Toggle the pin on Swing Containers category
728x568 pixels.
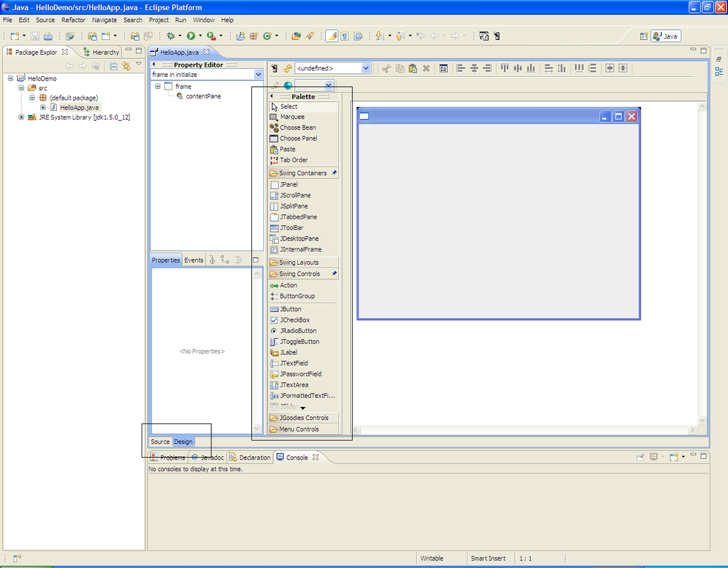(334, 173)
